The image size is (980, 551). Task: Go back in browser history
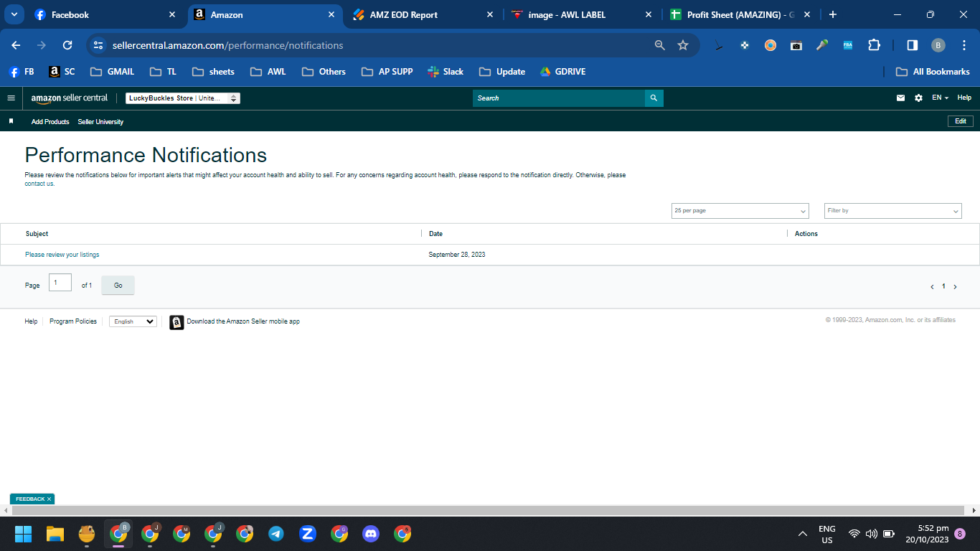click(16, 45)
